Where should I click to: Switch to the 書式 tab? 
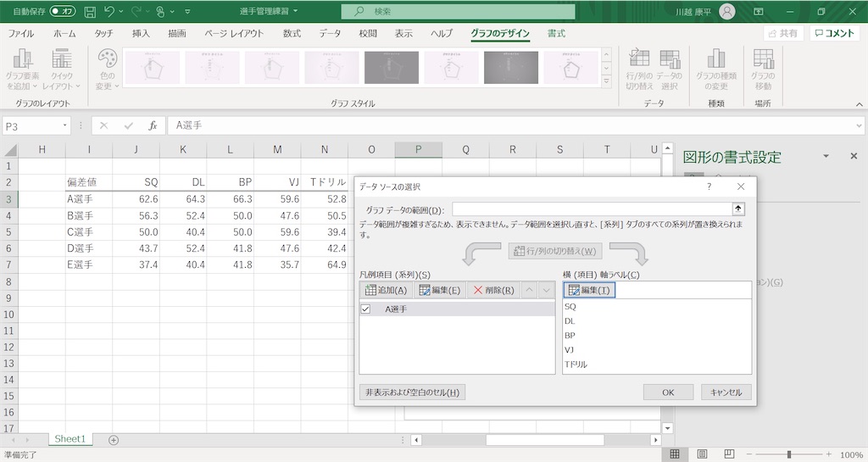(x=556, y=33)
